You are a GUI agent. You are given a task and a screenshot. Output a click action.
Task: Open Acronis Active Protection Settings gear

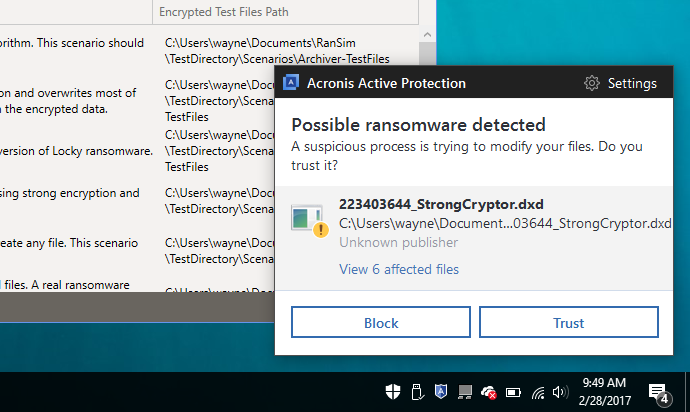pos(591,83)
